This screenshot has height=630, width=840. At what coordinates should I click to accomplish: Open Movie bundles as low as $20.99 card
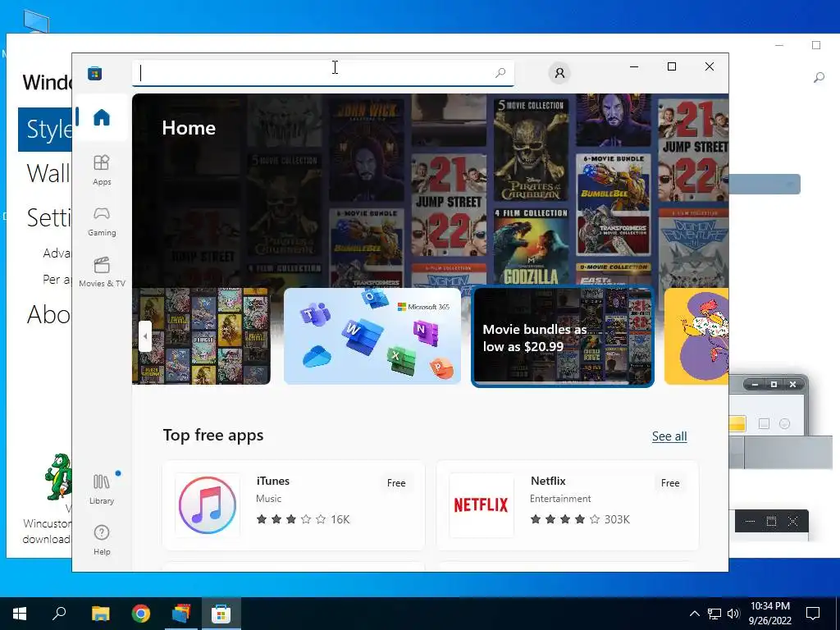click(x=563, y=336)
